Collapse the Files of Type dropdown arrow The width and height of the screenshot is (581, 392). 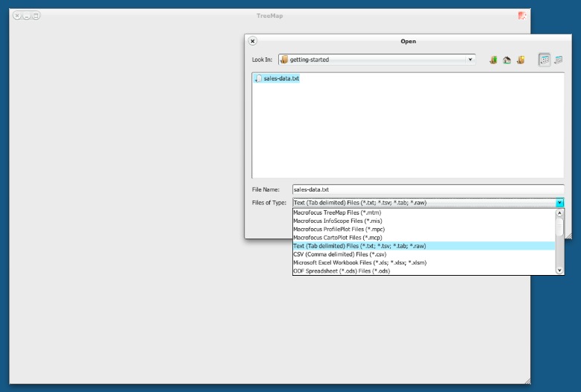point(559,203)
